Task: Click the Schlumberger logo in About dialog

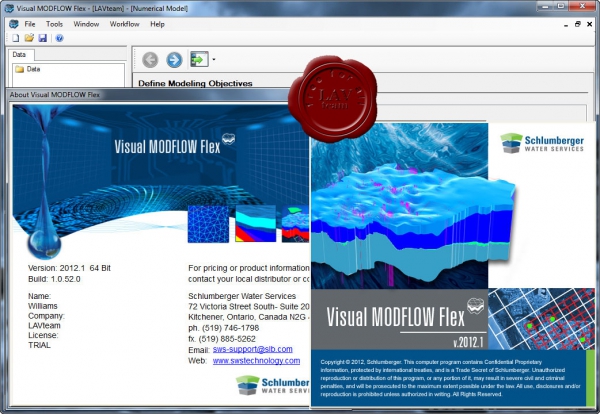Action: (272, 385)
